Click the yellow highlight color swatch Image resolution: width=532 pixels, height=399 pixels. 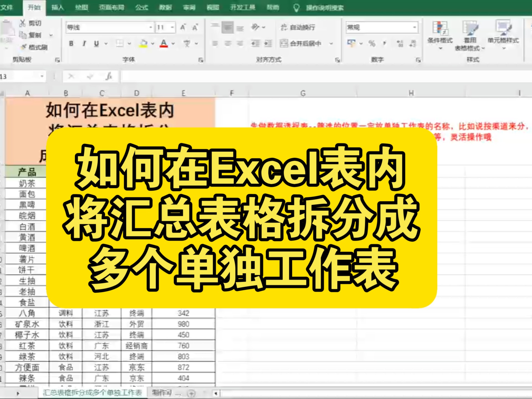[143, 46]
